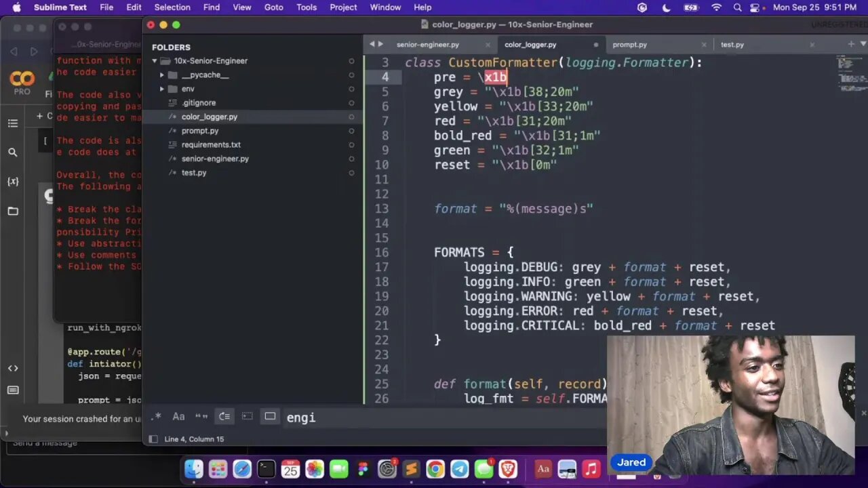This screenshot has height=488, width=868.
Task: Open prompt.py from the sidebar
Action: tap(200, 131)
